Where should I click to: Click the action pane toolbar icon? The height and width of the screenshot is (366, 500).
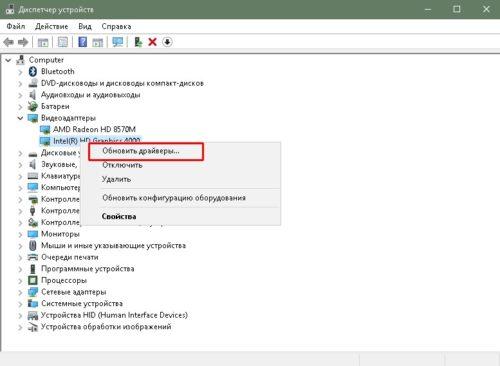(98, 42)
